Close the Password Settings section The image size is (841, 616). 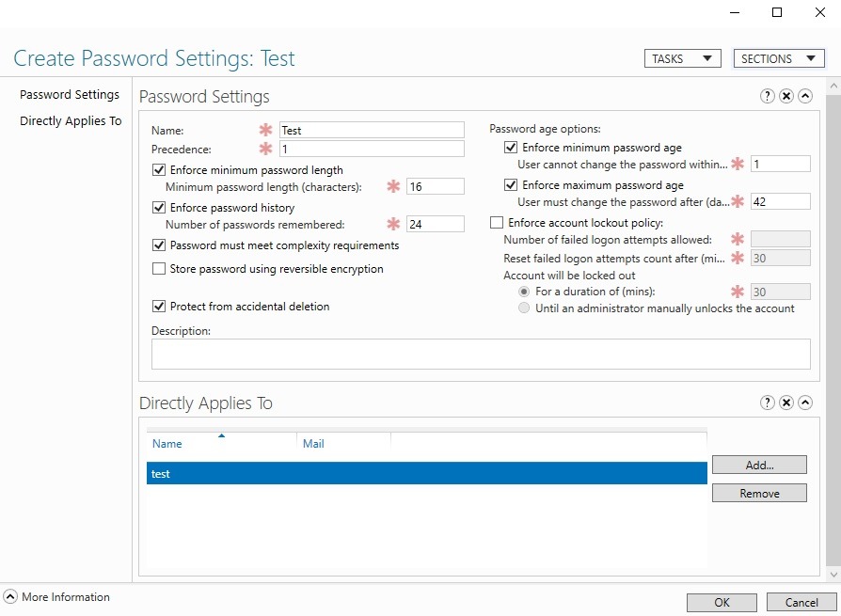[x=786, y=96]
